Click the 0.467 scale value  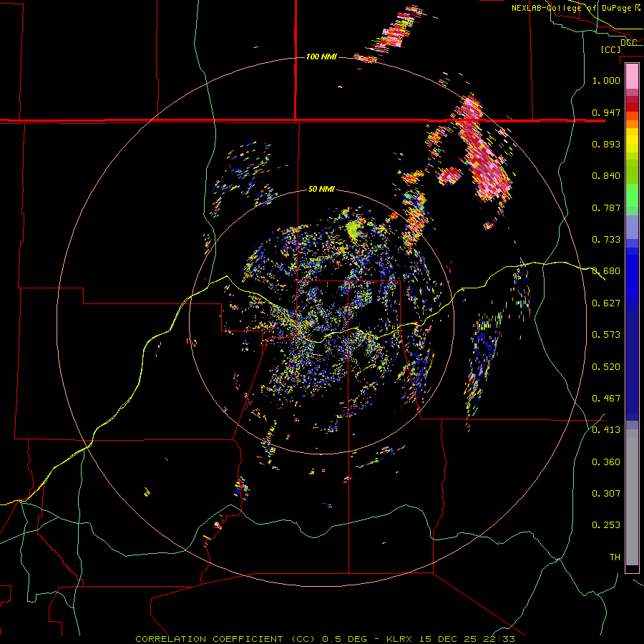click(x=606, y=399)
